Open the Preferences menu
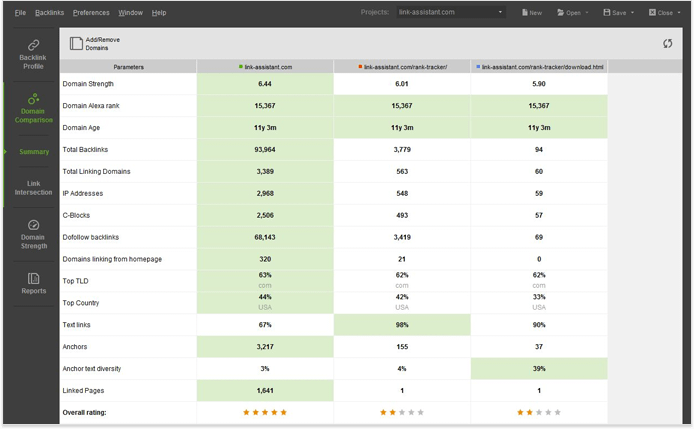The width and height of the screenshot is (694, 429). pos(91,12)
